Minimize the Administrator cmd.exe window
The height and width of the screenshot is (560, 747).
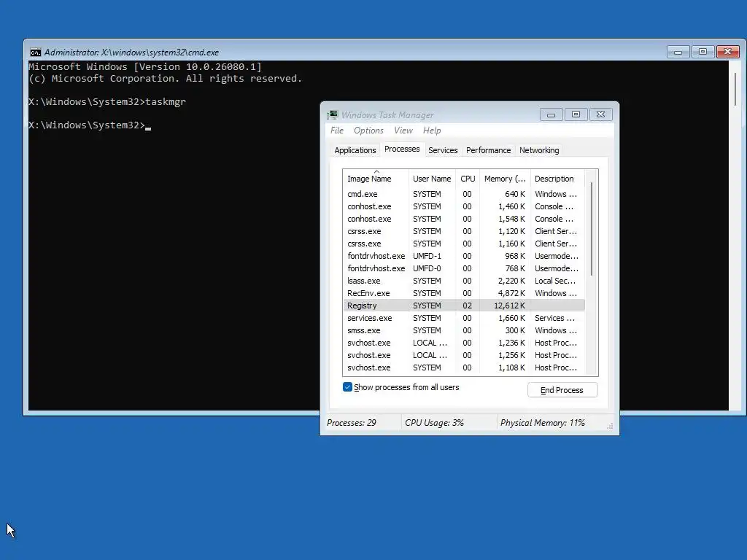(678, 52)
